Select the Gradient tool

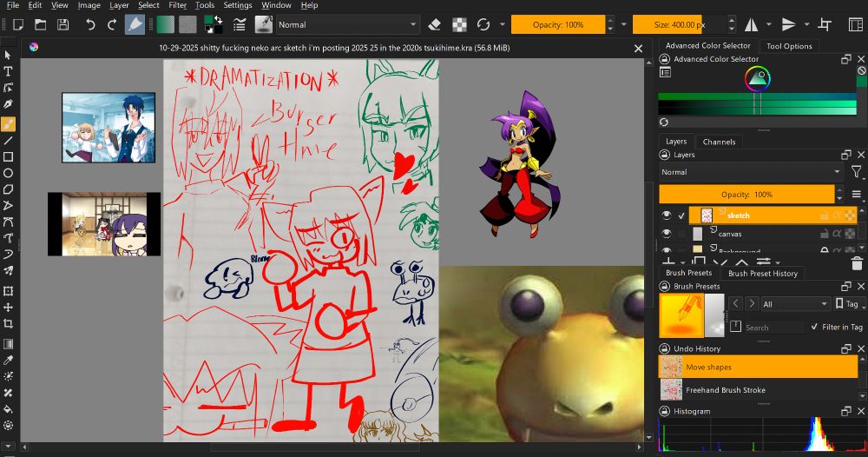tap(8, 344)
